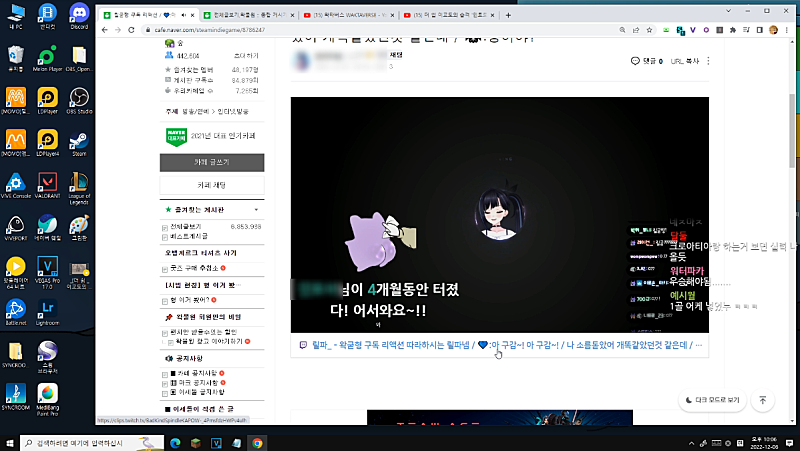Open the Recycle Bin icon
This screenshot has height=451, width=800.
(x=15, y=58)
